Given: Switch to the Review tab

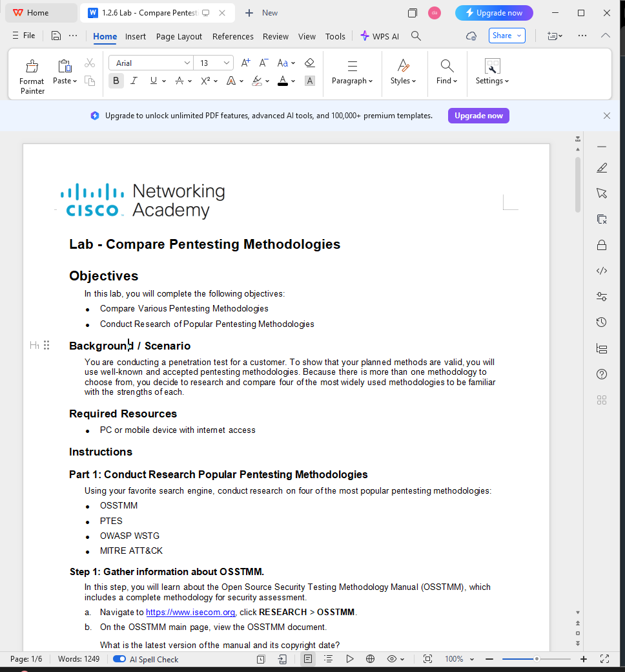Looking at the screenshot, I should point(276,36).
